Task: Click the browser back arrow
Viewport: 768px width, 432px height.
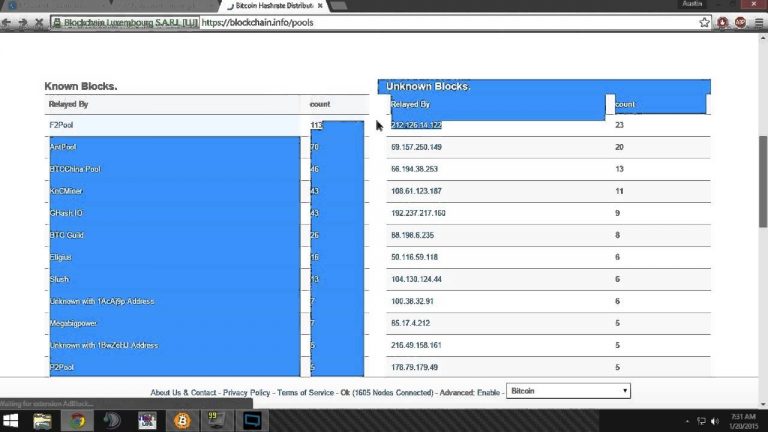Action: [x=7, y=23]
